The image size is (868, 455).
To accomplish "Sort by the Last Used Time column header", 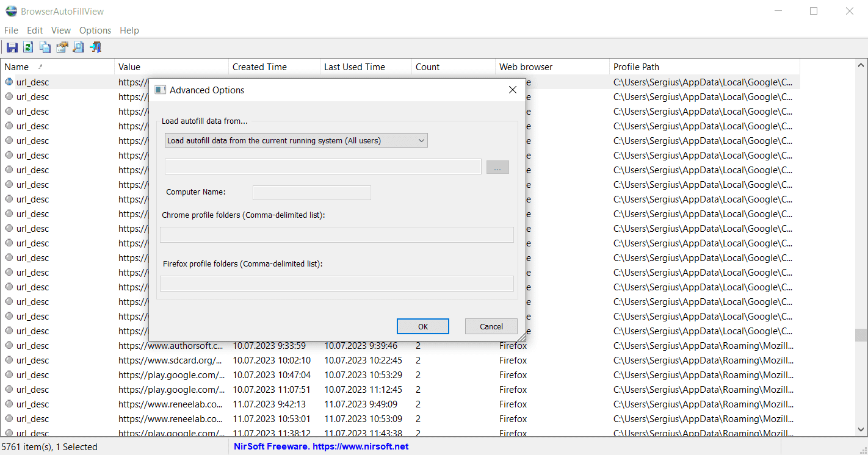I will pyautogui.click(x=366, y=67).
